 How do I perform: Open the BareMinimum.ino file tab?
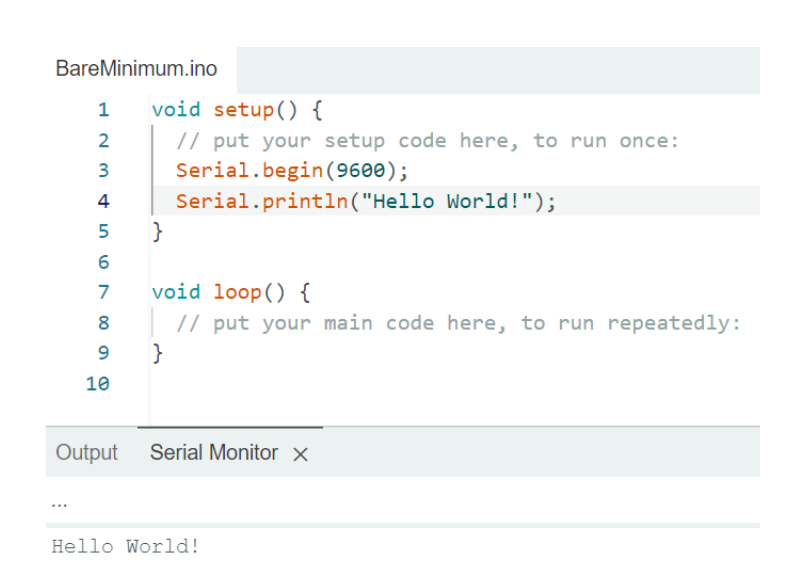pos(136,68)
